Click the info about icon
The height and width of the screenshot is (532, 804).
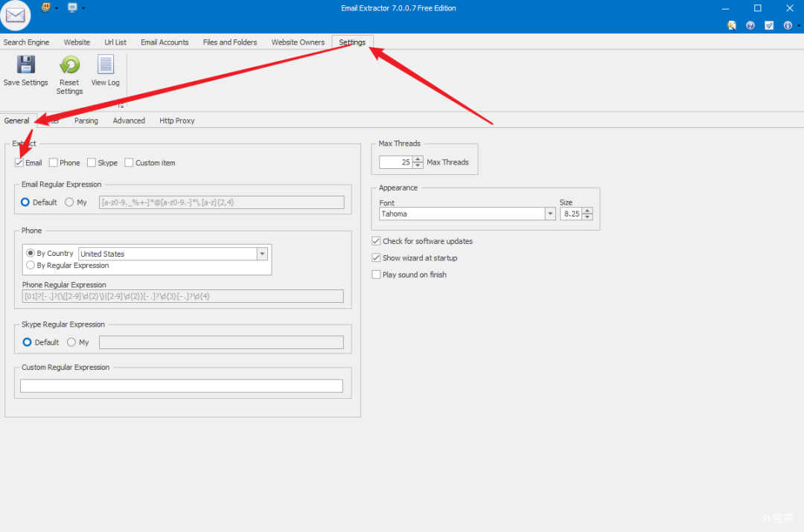[x=788, y=25]
